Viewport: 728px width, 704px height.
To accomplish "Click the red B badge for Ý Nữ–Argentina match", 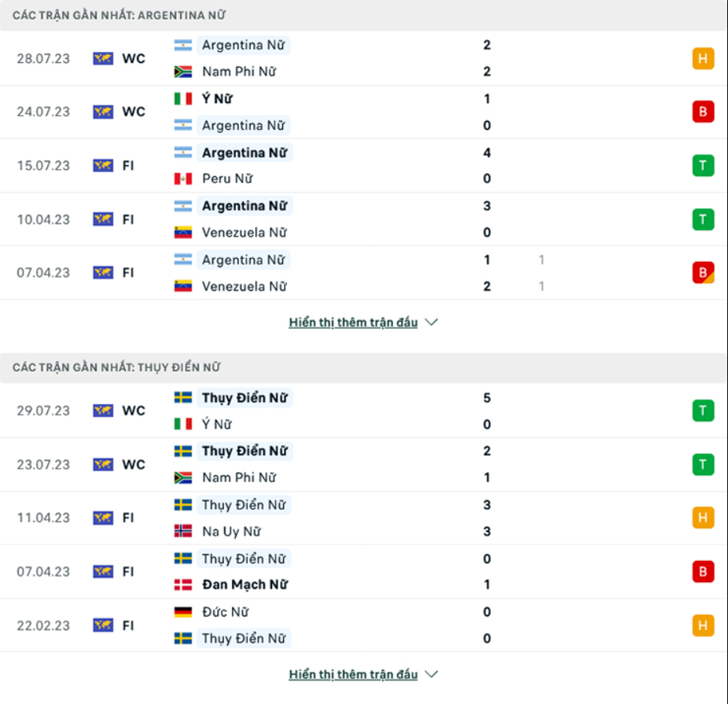I will tap(703, 112).
